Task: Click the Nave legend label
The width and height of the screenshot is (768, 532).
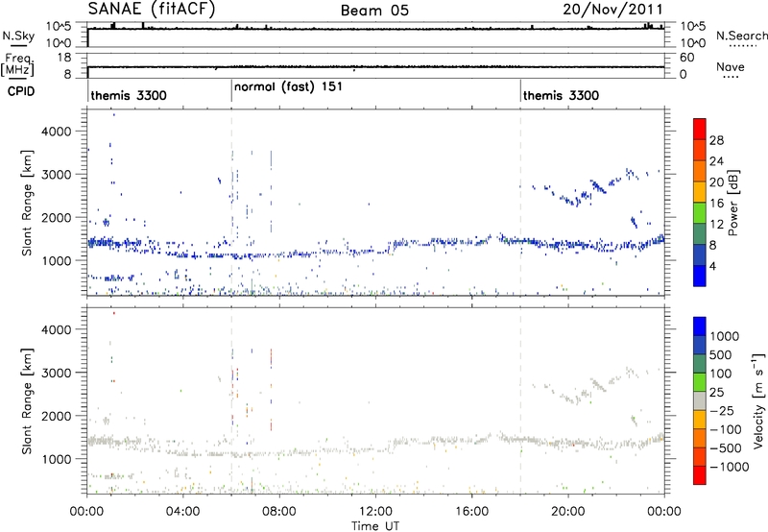Action: [x=731, y=66]
